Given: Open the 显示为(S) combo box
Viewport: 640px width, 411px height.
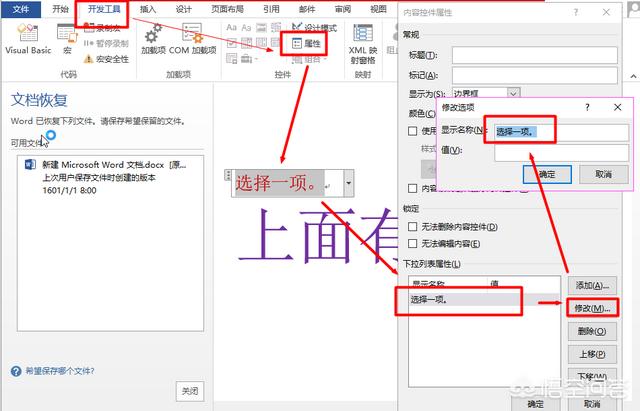Looking at the screenshot, I should [486, 93].
